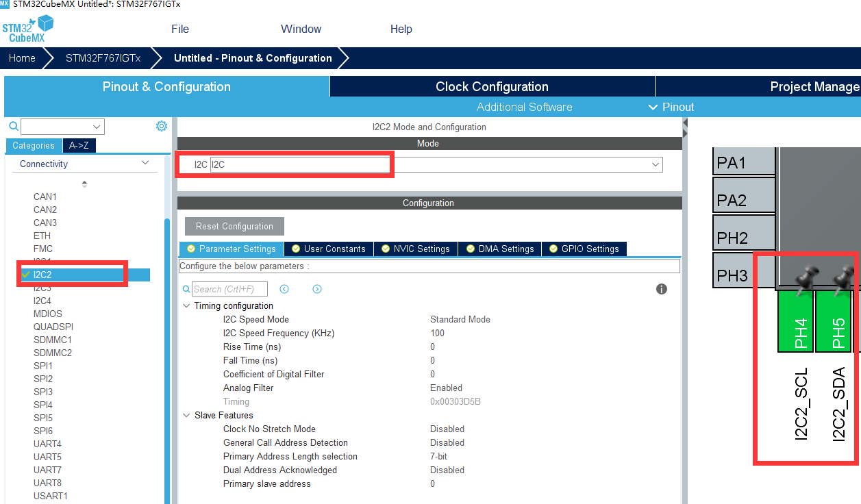This screenshot has width=861, height=504.
Task: Click the STM32F767IGTx breadcrumb
Action: [103, 58]
